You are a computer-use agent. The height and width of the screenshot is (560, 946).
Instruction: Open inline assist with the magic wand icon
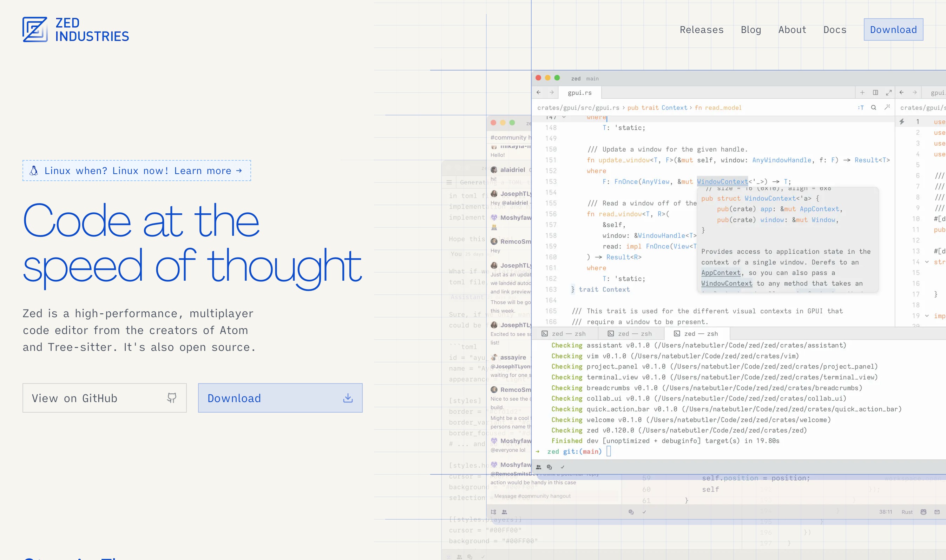[x=887, y=108]
